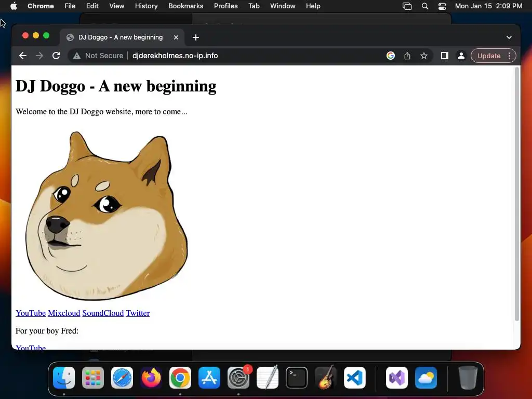Open the YouTube link below the dog image
This screenshot has width=532, height=399.
31,313
